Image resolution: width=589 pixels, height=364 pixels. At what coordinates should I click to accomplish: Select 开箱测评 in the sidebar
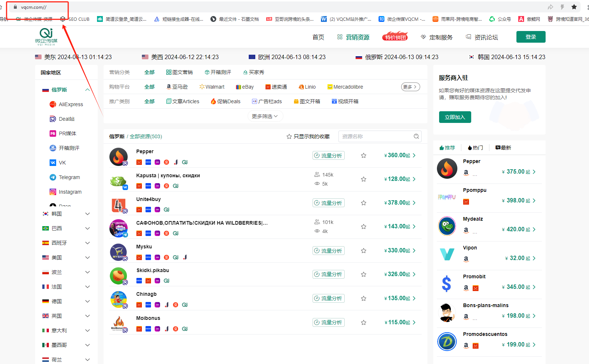tap(65, 148)
